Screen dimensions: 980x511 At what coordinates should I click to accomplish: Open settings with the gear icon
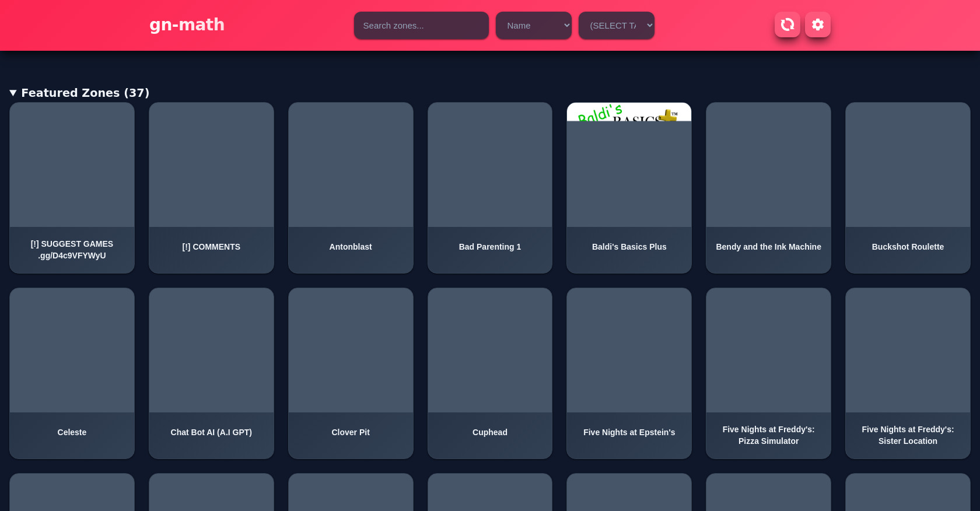point(818,24)
